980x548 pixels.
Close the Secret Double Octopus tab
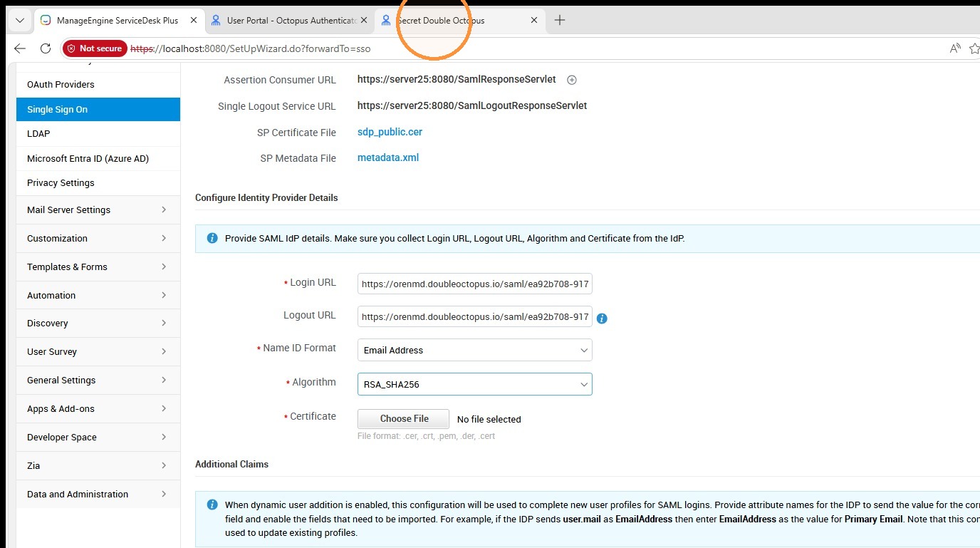point(534,21)
